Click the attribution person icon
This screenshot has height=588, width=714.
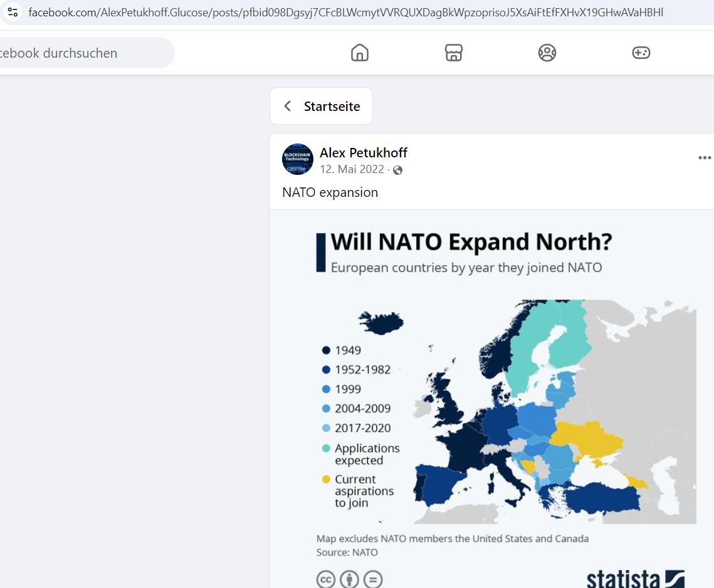click(x=349, y=579)
